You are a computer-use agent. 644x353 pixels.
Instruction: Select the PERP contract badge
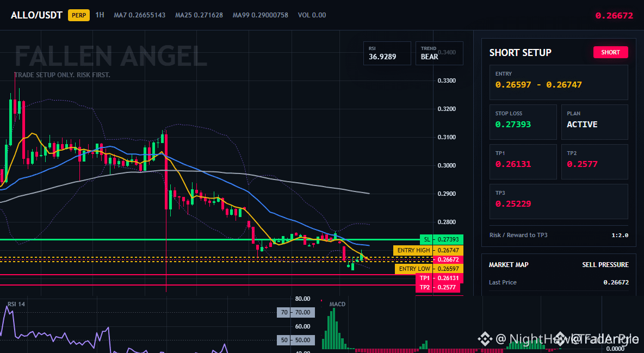(79, 15)
